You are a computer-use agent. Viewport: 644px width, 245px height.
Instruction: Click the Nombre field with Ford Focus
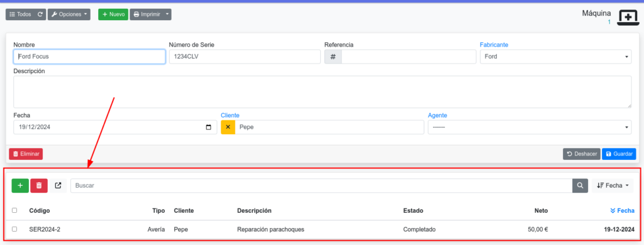click(x=89, y=57)
